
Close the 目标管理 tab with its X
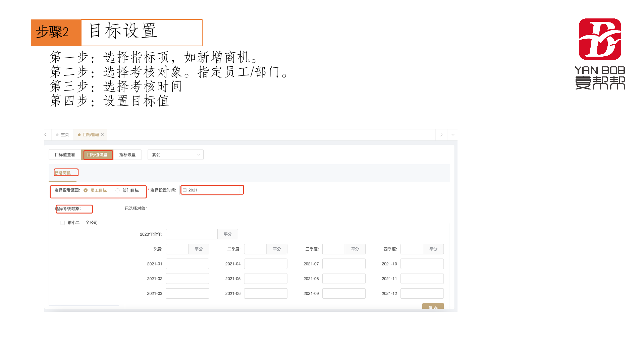(103, 135)
